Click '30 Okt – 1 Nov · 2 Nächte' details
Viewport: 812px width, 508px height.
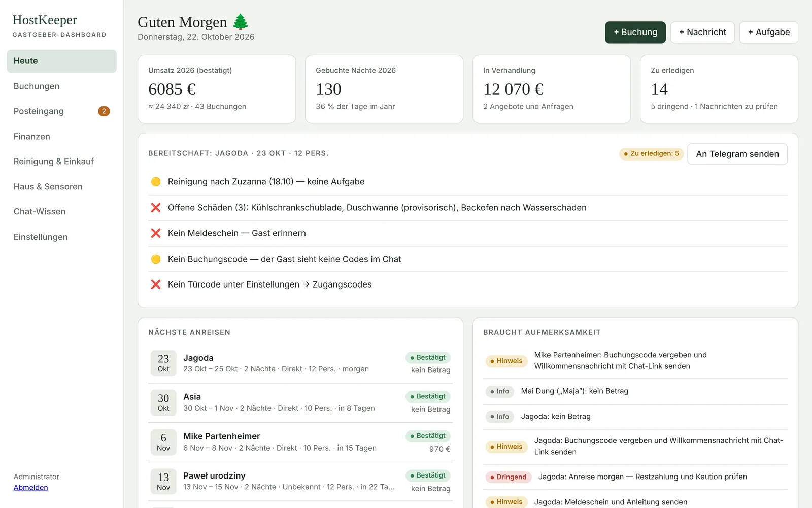279,409
